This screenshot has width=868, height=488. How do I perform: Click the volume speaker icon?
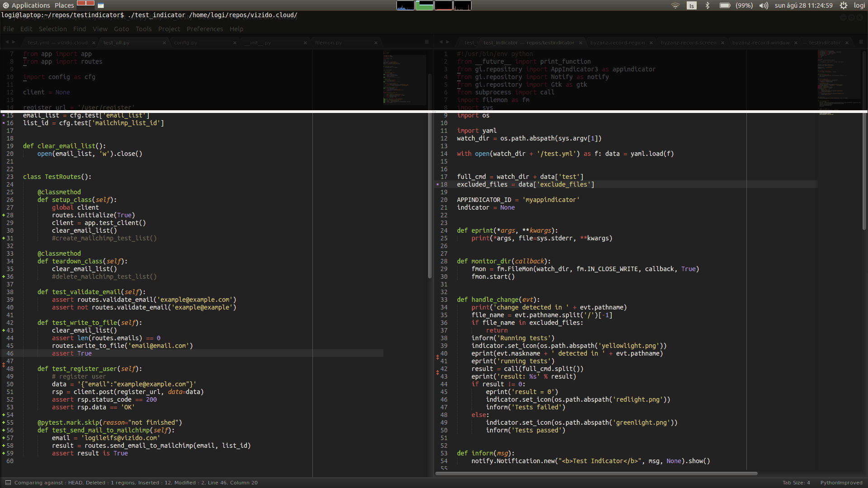[x=764, y=5]
